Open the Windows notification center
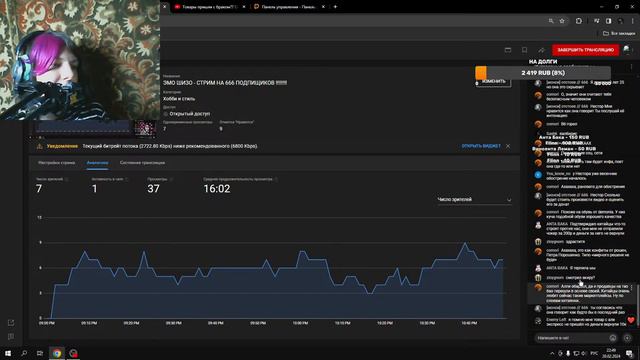Viewport: 640px width, 360px height. pos(630,353)
